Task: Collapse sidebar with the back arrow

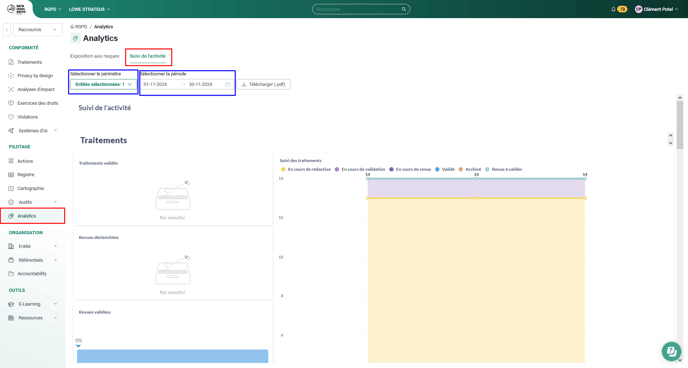Action: click(x=7, y=30)
